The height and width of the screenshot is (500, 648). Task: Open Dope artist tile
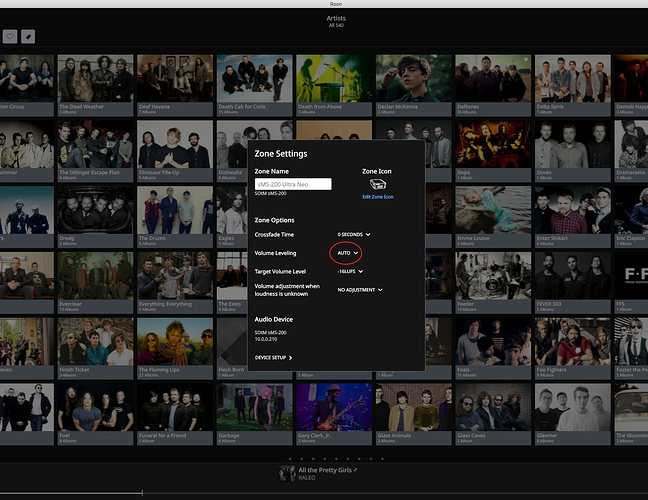tap(493, 151)
